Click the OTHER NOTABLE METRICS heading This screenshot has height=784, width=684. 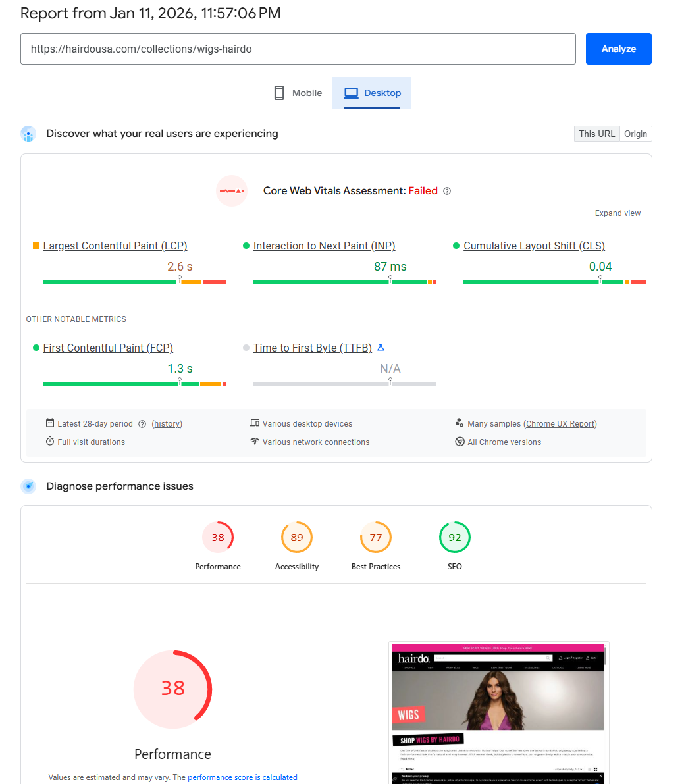pyautogui.click(x=76, y=319)
